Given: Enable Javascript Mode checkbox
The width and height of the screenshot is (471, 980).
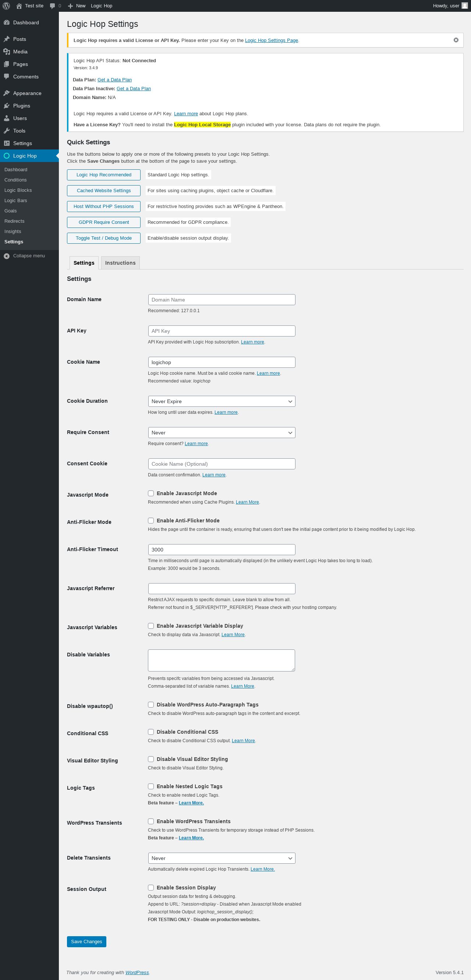Looking at the screenshot, I should pos(151,493).
